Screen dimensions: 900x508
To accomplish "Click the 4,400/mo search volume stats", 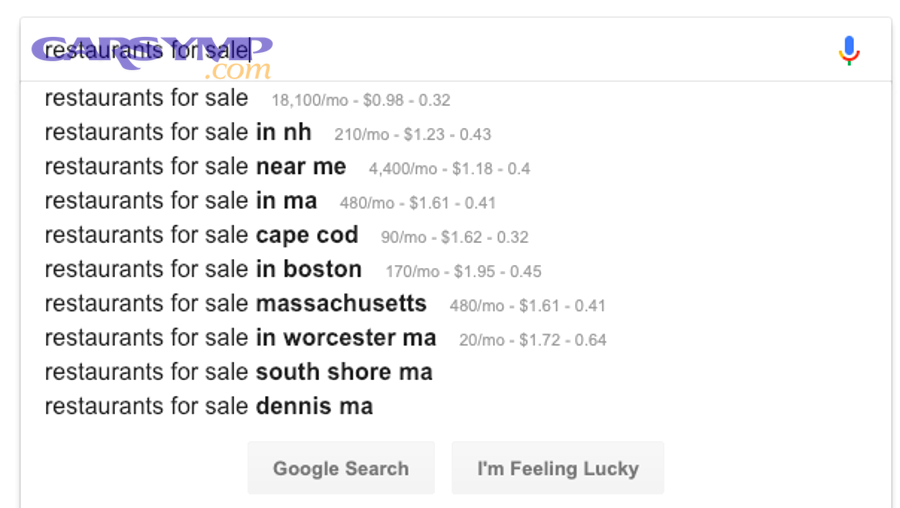I will (449, 169).
